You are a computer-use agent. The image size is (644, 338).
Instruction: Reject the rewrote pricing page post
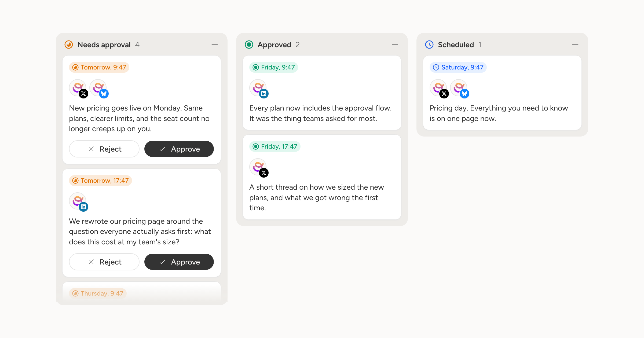coord(104,262)
